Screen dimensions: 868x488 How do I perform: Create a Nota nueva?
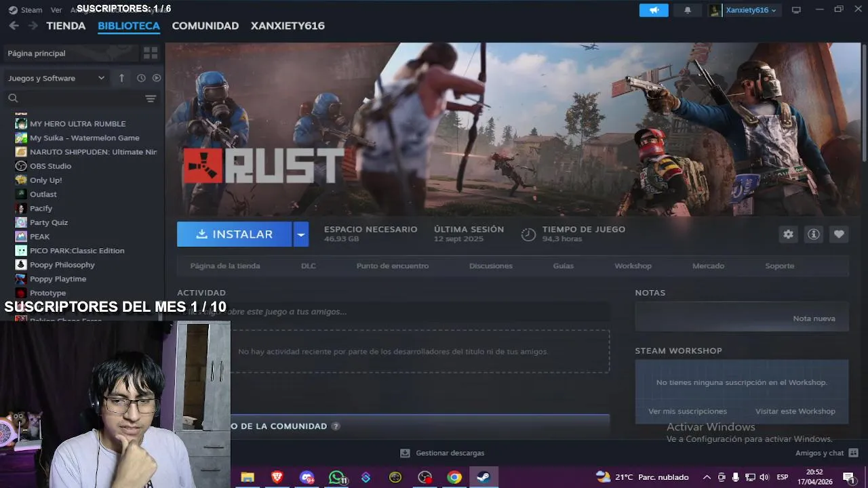click(x=814, y=319)
